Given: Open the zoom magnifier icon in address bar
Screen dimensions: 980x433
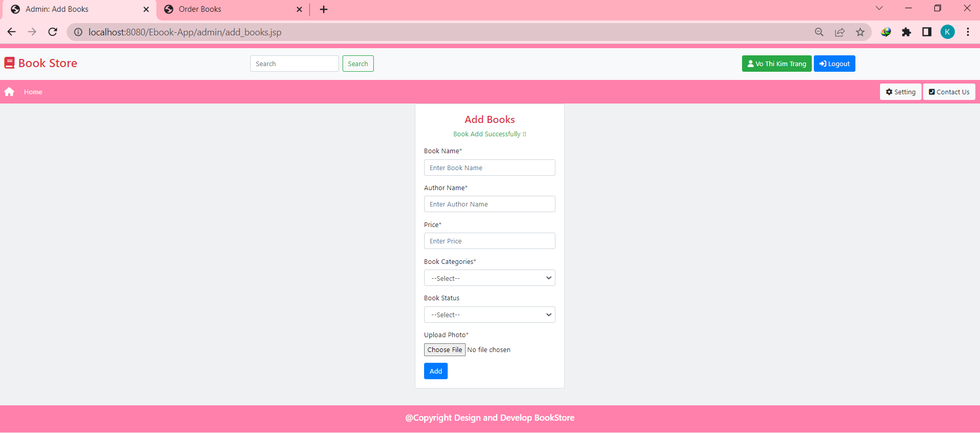Looking at the screenshot, I should pos(819,32).
